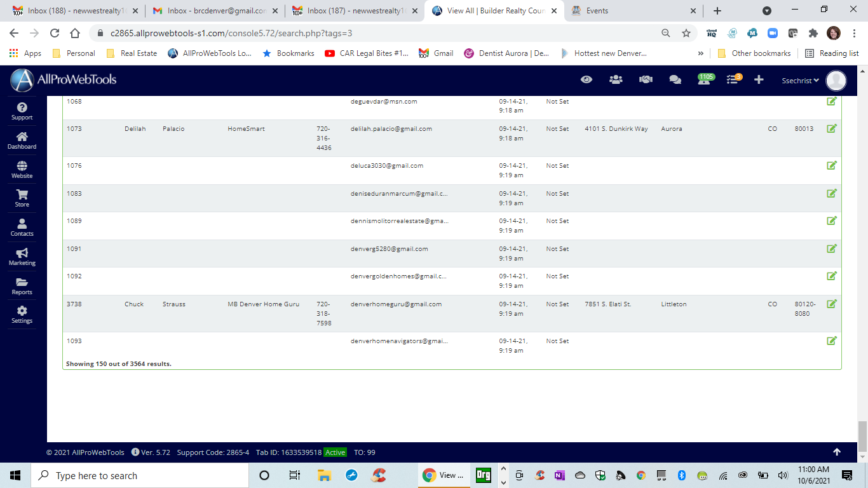The width and height of the screenshot is (868, 488).
Task: Open the Other bookmarks folder
Action: pyautogui.click(x=754, y=53)
